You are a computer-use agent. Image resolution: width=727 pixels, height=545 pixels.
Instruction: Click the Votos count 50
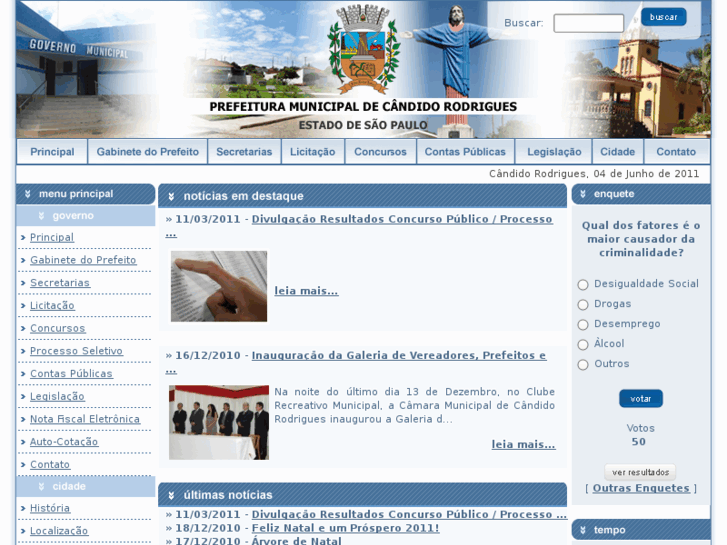pyautogui.click(x=638, y=442)
